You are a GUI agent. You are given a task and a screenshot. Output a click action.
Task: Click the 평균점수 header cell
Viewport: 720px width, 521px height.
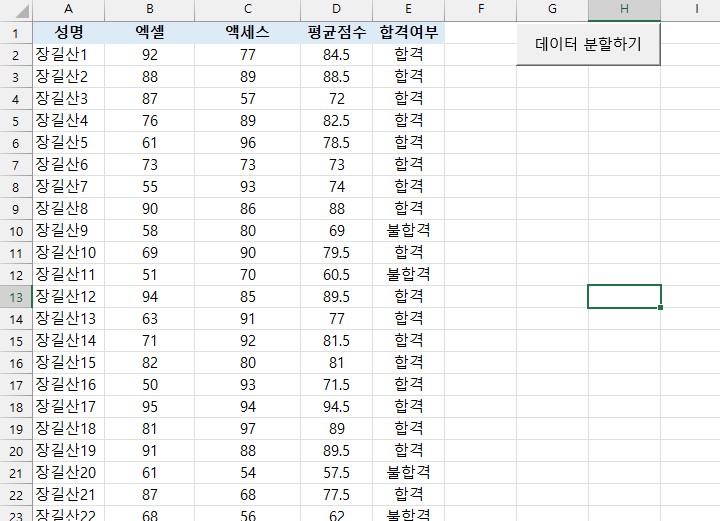(337, 33)
